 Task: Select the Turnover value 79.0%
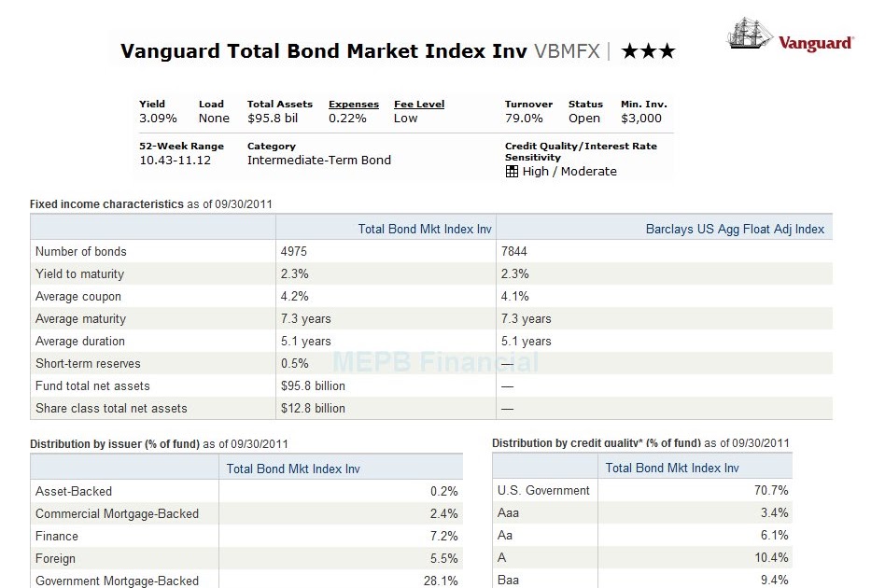click(524, 119)
